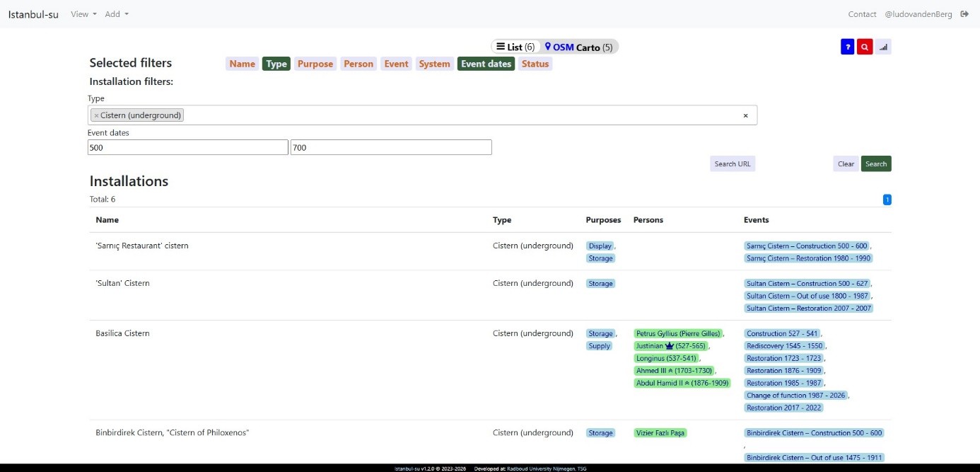This screenshot has width=980, height=472.
Task: Toggle the Event filter
Action: 396,64
